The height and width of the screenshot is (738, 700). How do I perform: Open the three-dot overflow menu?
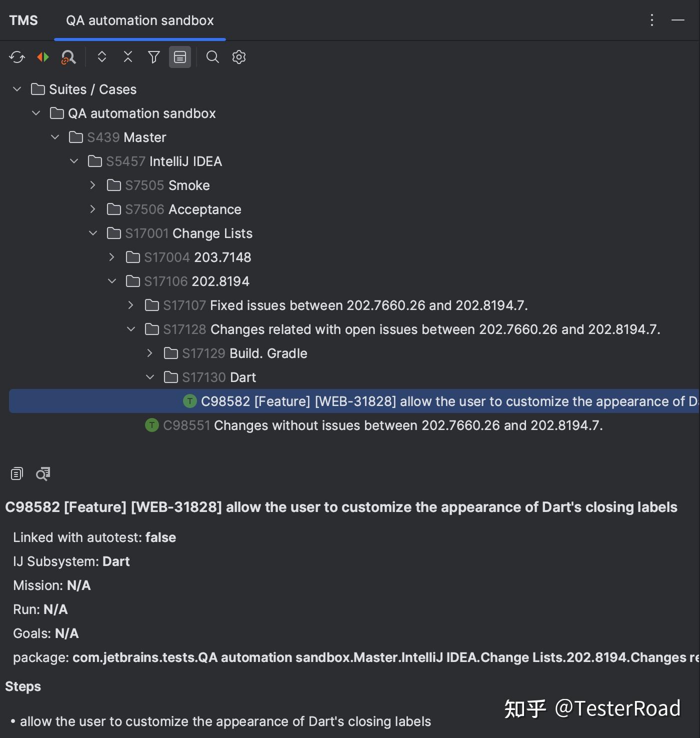651,20
